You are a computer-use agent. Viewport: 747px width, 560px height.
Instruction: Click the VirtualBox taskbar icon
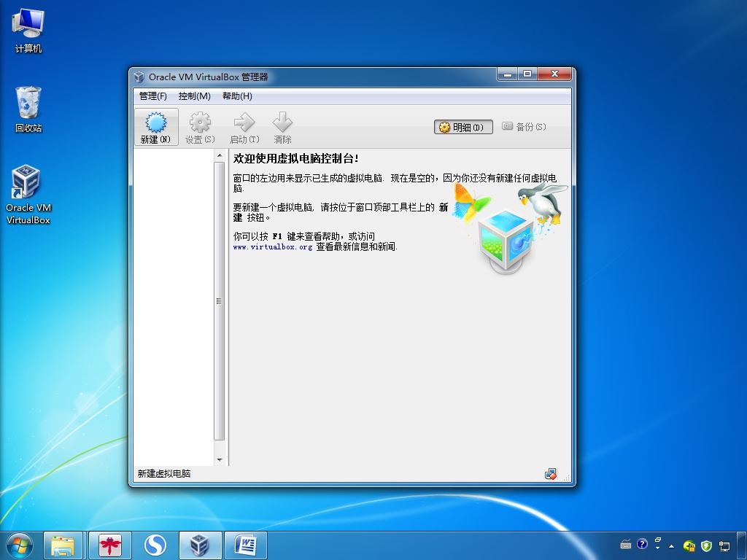[200, 545]
